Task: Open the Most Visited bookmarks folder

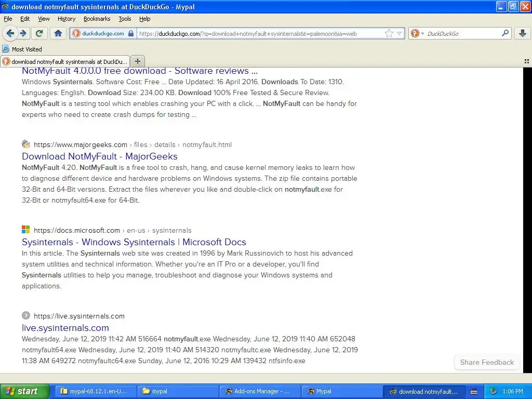Action: click(22, 49)
